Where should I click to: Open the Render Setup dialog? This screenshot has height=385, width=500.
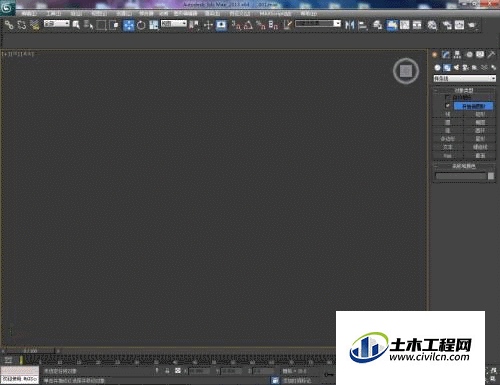[x=447, y=25]
